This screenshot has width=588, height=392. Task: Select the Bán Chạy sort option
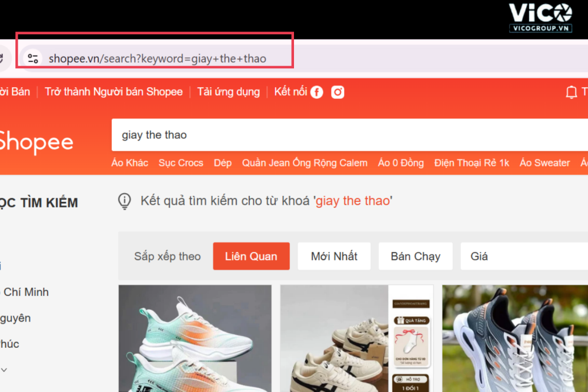[x=415, y=256]
